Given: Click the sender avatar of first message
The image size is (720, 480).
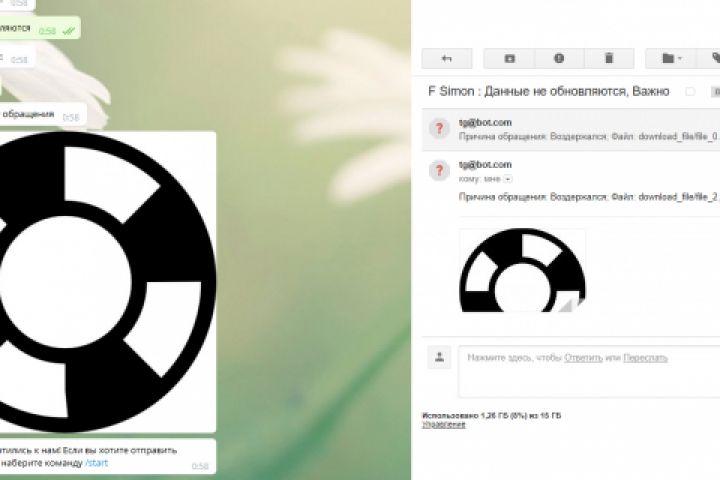Looking at the screenshot, I should pyautogui.click(x=439, y=128).
